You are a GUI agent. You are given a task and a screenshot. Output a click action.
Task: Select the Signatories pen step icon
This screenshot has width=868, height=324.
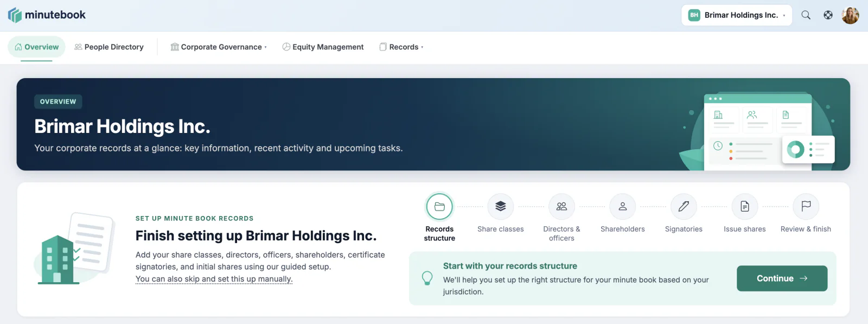pos(684,207)
